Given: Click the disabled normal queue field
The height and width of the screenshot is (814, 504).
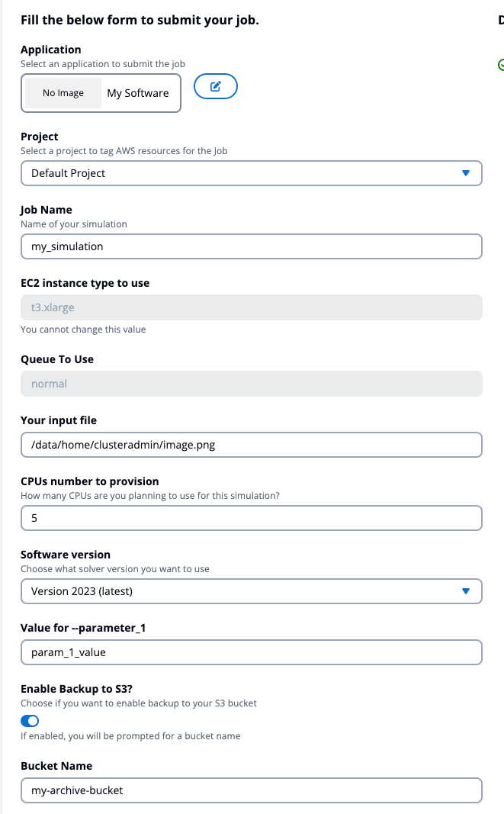Looking at the screenshot, I should pyautogui.click(x=251, y=384).
